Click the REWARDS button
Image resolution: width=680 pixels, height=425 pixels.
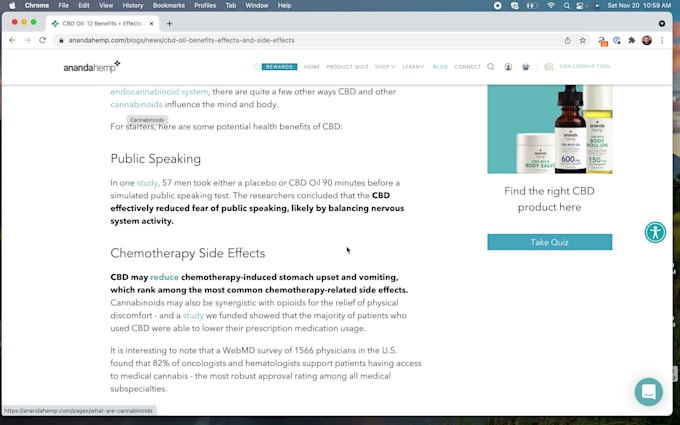[x=279, y=66]
